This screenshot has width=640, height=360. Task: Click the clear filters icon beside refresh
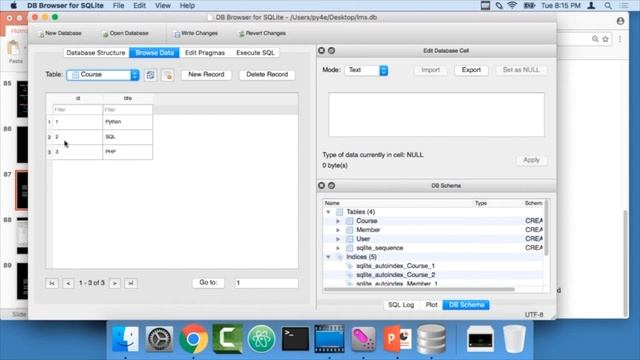(168, 75)
